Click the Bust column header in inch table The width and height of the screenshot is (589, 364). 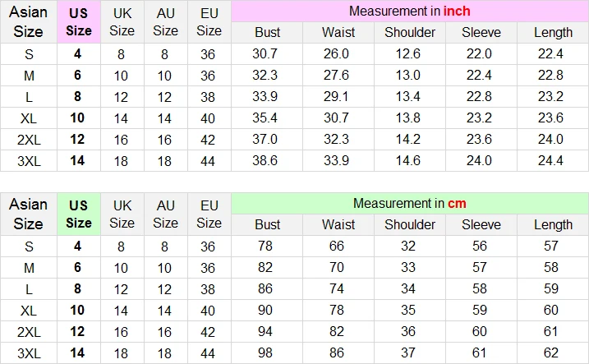[x=267, y=33]
